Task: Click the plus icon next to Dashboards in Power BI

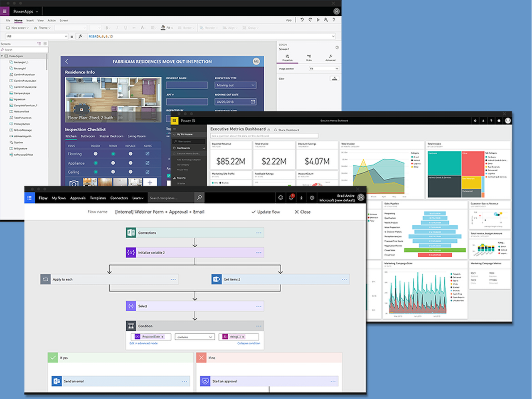Action: pos(204,148)
